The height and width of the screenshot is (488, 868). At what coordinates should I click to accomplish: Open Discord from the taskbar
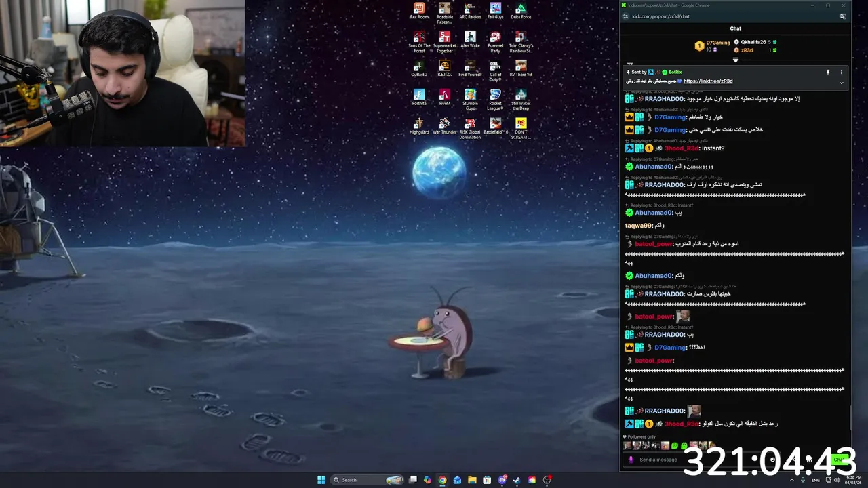click(502, 480)
